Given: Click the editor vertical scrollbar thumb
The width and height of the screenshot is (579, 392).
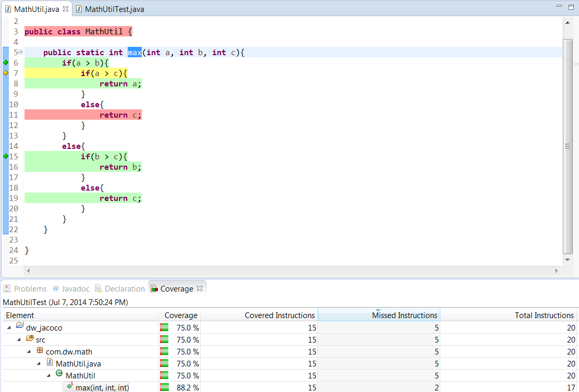Looking at the screenshot, I should (x=568, y=146).
